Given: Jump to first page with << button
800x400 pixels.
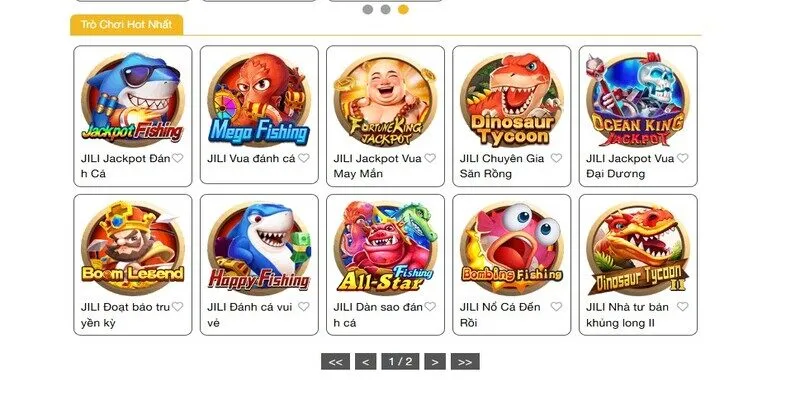Looking at the screenshot, I should pyautogui.click(x=335, y=362).
